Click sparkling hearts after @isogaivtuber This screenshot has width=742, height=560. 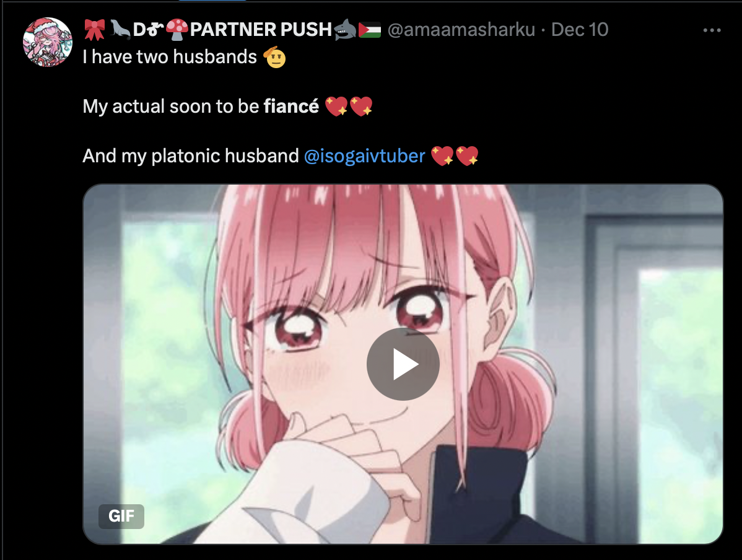click(455, 155)
